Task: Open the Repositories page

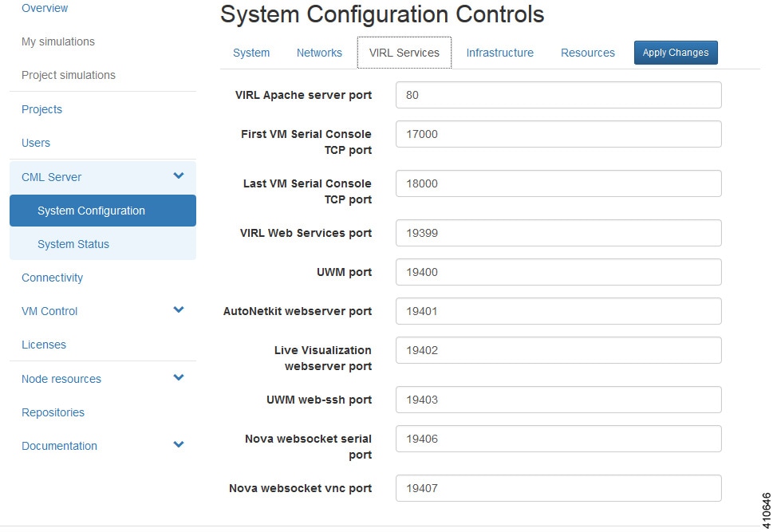Action: (x=53, y=412)
